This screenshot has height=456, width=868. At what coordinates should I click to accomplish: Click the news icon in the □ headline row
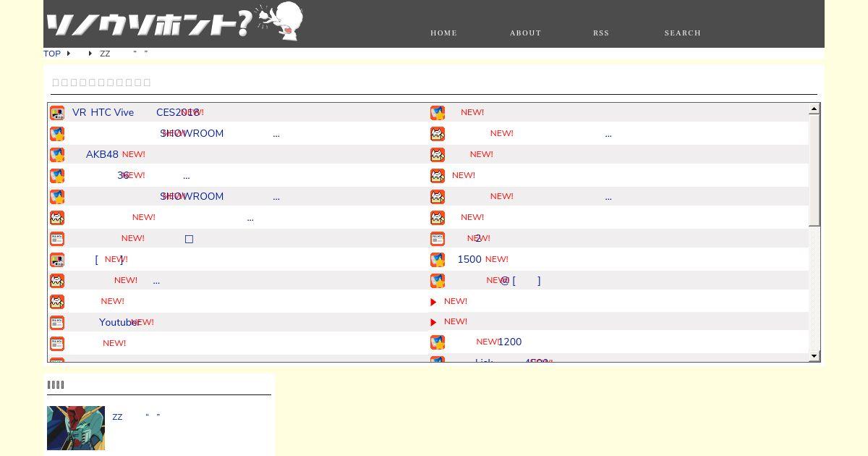coord(57,239)
